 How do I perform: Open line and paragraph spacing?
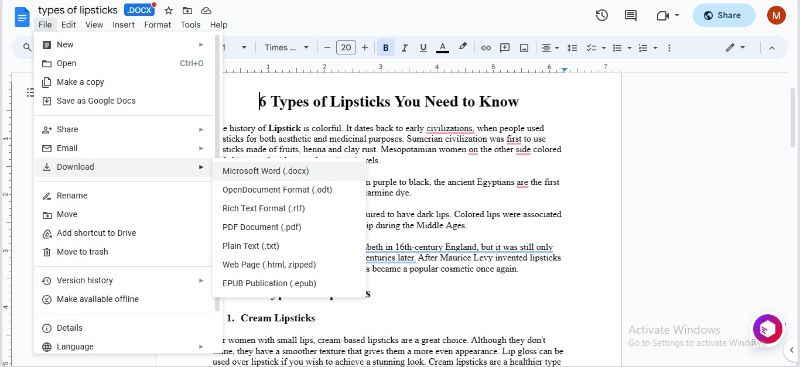(x=572, y=48)
